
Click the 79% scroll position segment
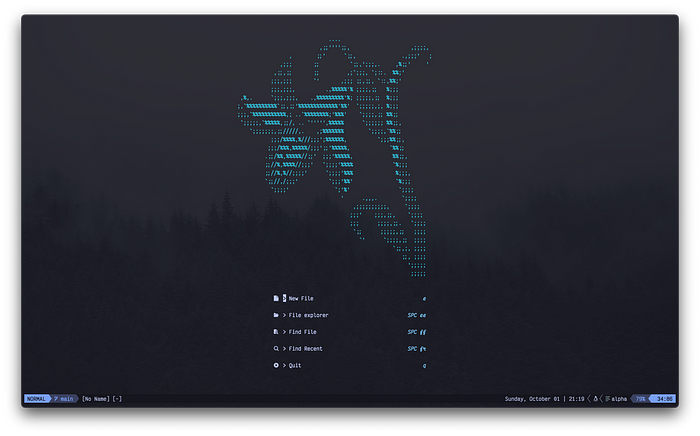pos(641,399)
